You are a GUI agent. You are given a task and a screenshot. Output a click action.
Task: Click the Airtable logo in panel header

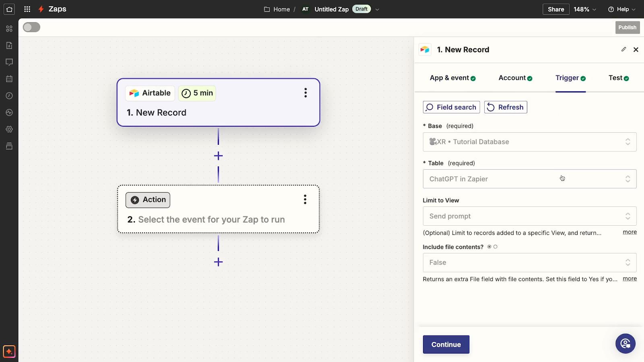click(x=425, y=49)
